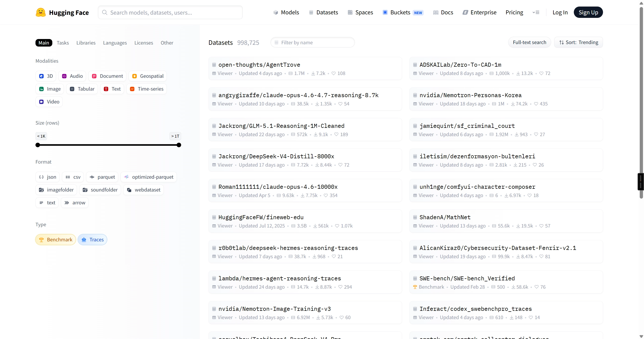Open the Pricing page

click(514, 12)
